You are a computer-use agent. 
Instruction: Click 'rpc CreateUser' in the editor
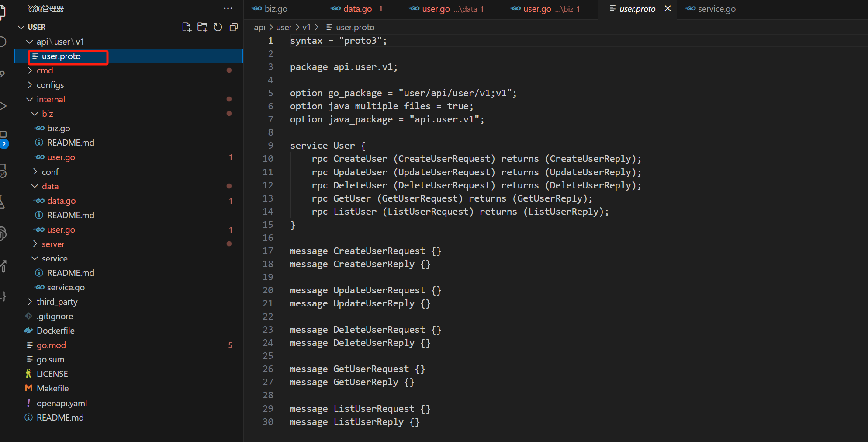(349, 159)
